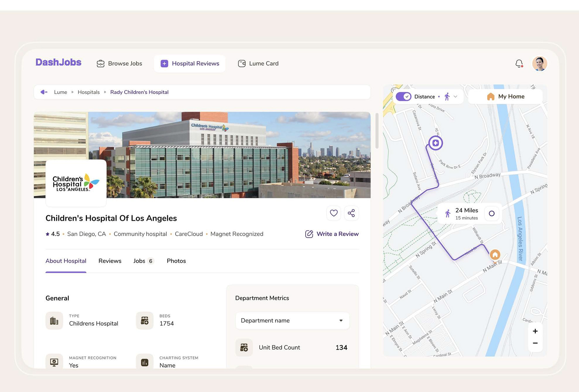579x392 pixels.
Task: Open the walking travel mode dropdown
Action: click(x=451, y=97)
